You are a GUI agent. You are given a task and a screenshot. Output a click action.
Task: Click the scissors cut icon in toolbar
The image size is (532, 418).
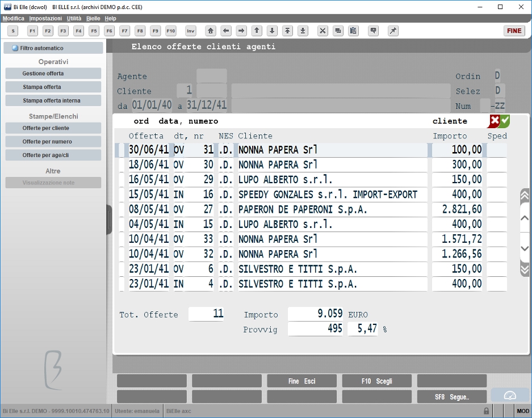322,31
